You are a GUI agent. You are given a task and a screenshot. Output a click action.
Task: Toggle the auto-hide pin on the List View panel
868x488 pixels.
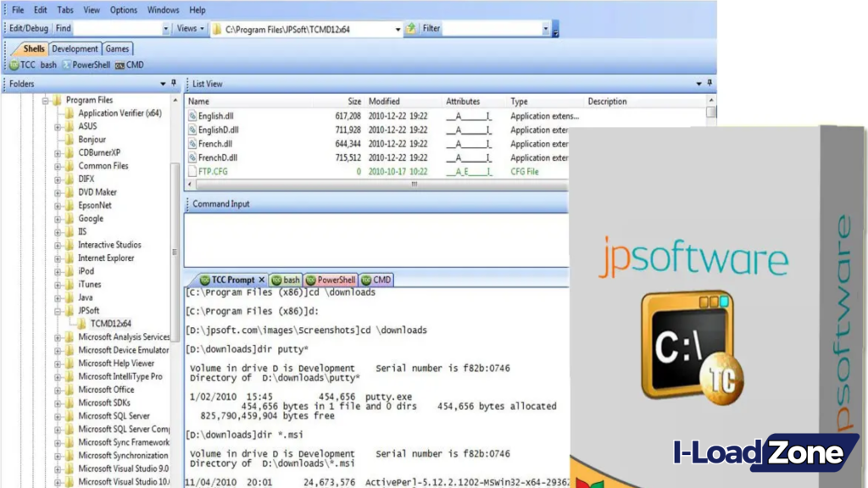tap(708, 84)
